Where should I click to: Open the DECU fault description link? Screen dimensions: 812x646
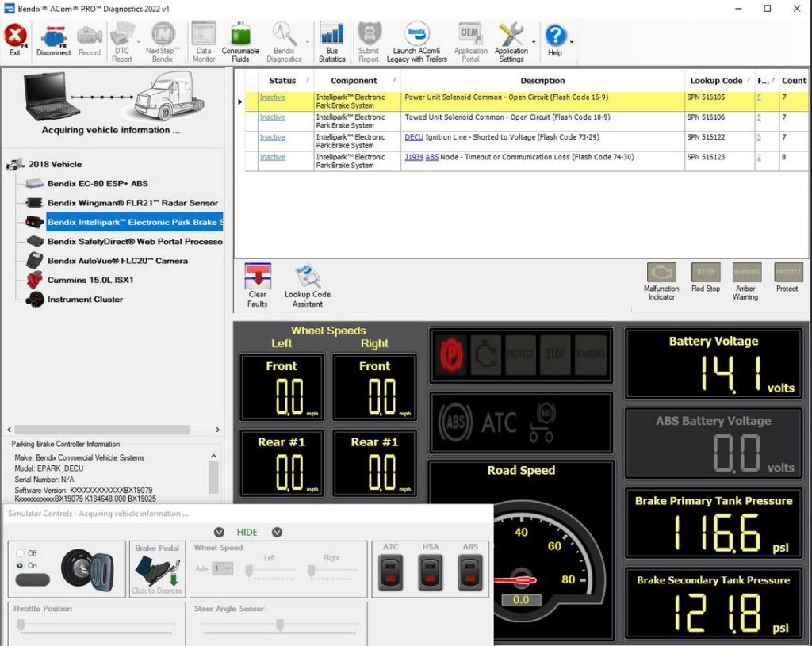point(415,137)
